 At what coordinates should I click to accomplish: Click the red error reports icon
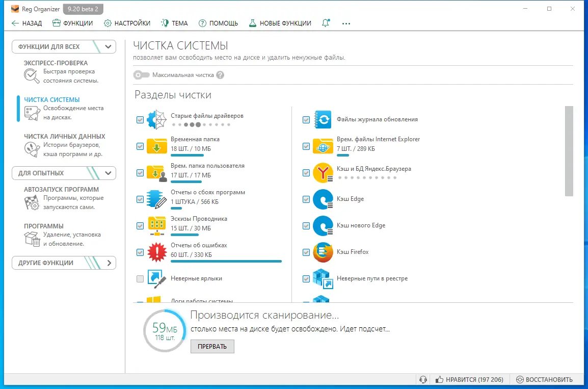(x=156, y=252)
